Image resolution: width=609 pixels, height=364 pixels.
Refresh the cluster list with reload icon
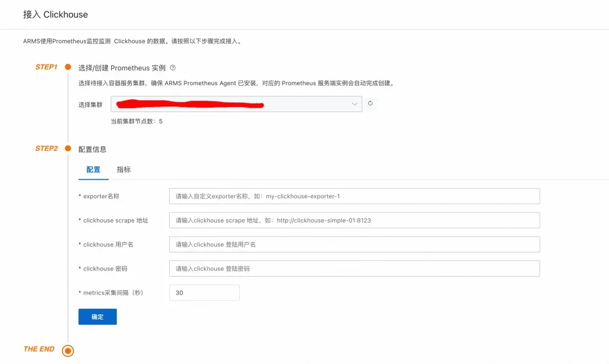pos(370,103)
